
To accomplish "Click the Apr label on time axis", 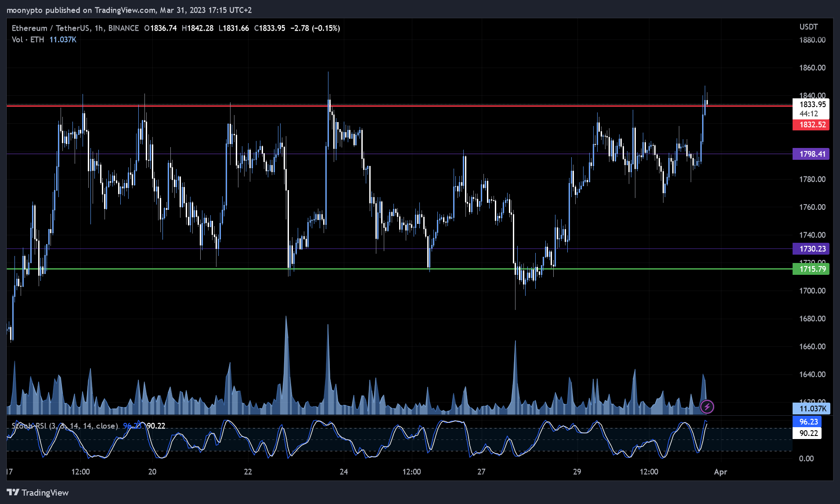I will [x=721, y=472].
